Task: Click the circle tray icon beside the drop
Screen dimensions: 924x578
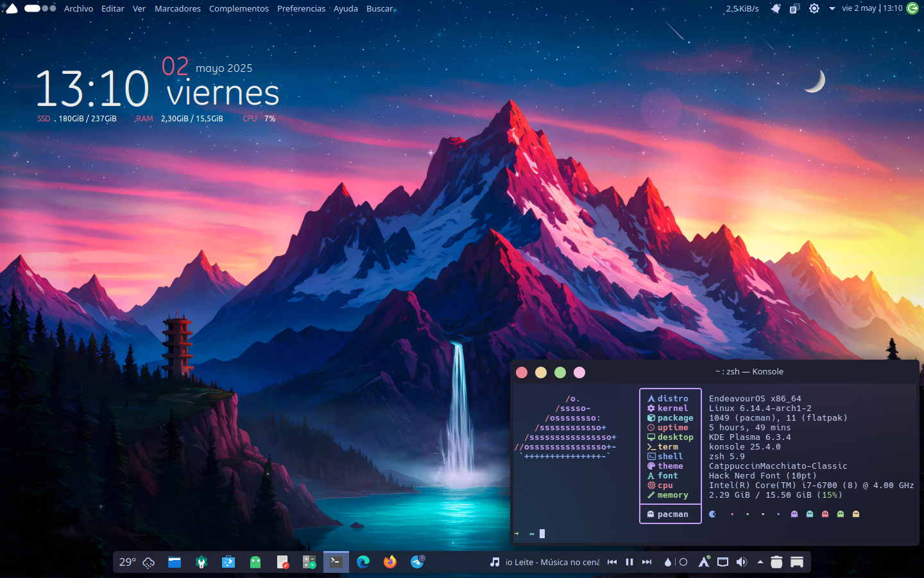Action: 683,562
